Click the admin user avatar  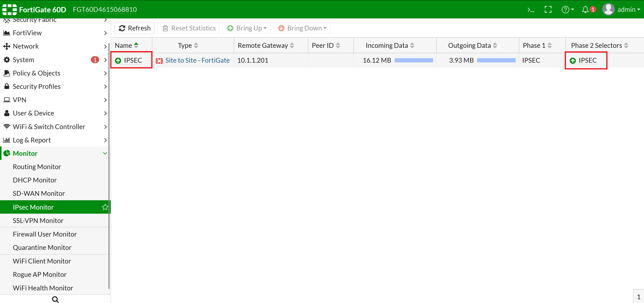(608, 9)
